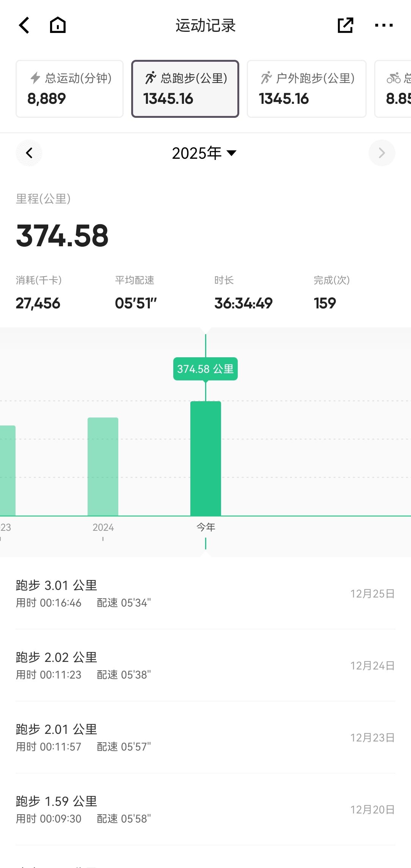Tap the 374.58 公里 chart tooltip
Screen dimensions: 411x868
206,369
